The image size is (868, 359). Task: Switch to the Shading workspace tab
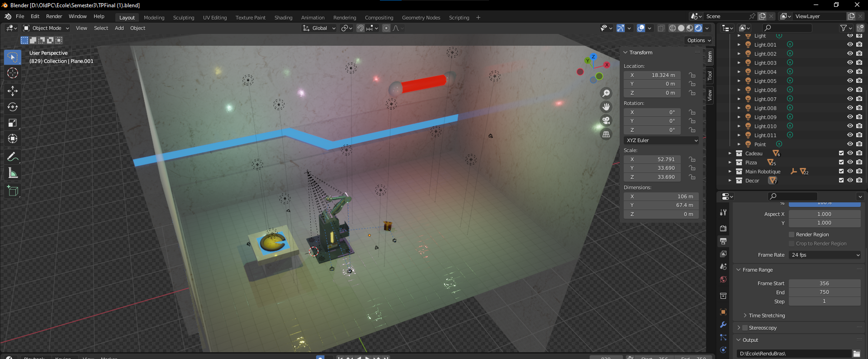(x=283, y=18)
